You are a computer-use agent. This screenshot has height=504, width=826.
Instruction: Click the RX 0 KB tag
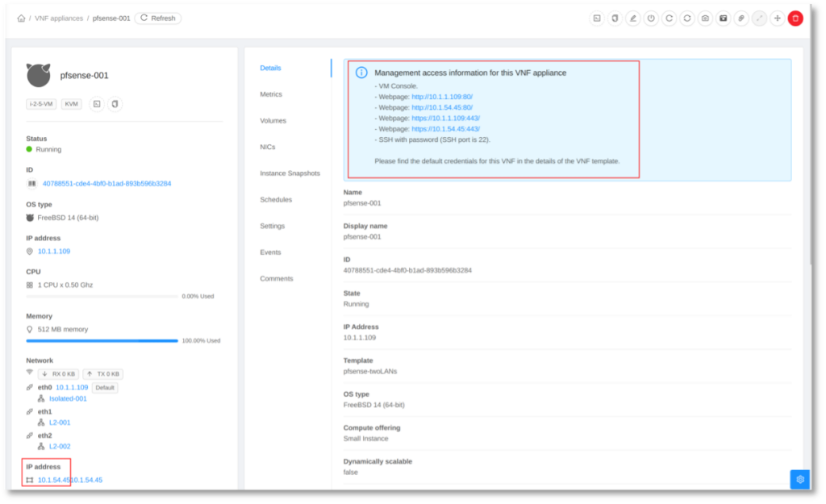click(58, 374)
